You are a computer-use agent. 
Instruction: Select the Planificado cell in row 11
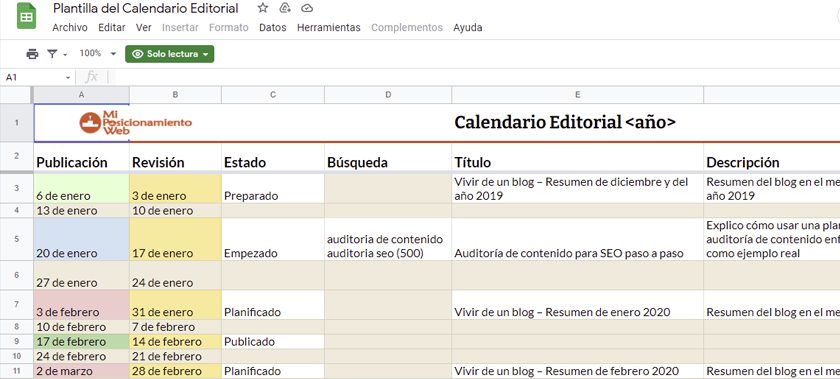[273, 371]
